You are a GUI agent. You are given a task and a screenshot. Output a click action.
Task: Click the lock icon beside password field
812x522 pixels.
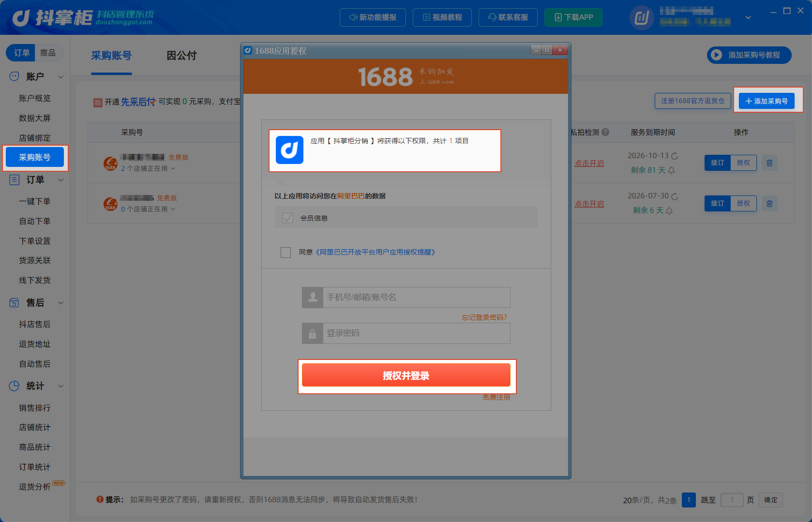313,333
